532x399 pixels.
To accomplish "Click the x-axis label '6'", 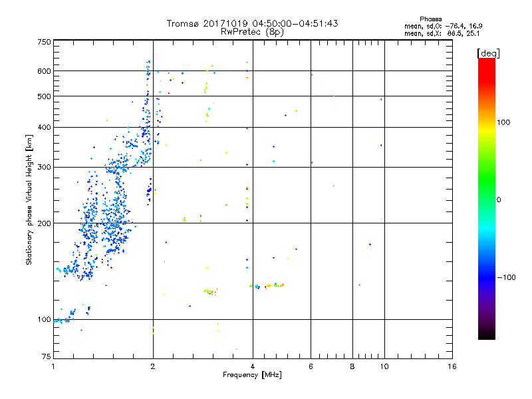I will 311,366.
